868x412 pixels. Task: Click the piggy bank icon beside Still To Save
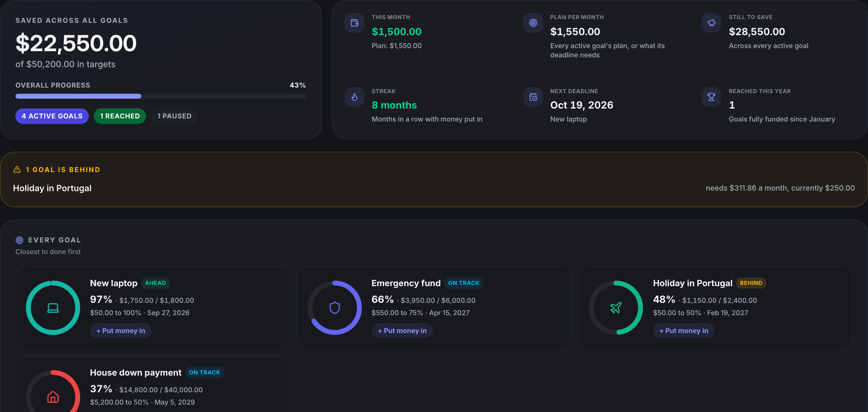coord(711,23)
